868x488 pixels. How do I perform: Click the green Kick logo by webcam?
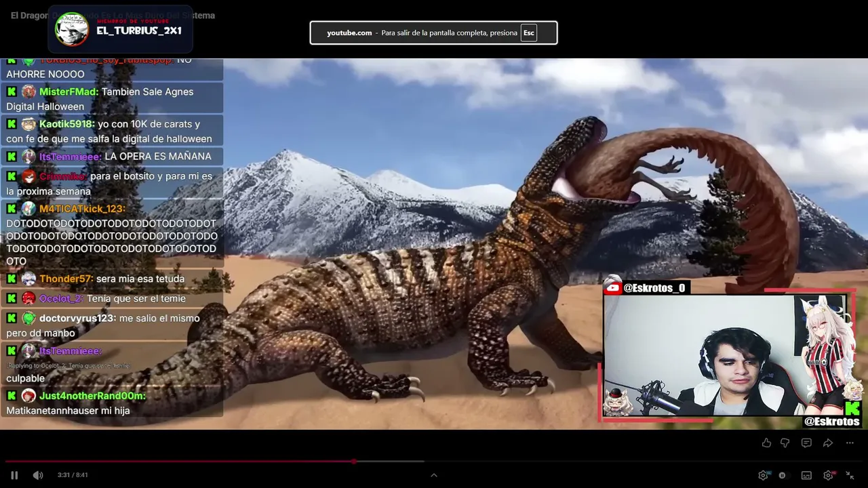852,408
